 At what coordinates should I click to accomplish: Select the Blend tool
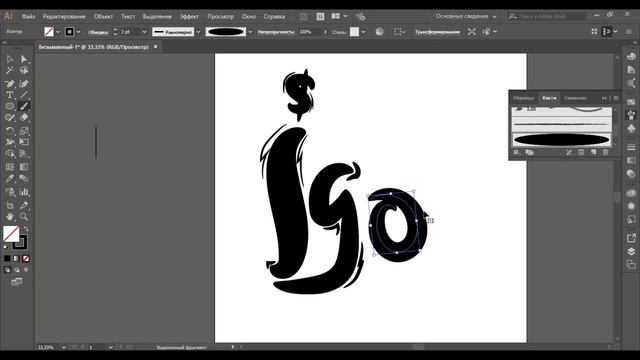pyautogui.click(x=24, y=178)
